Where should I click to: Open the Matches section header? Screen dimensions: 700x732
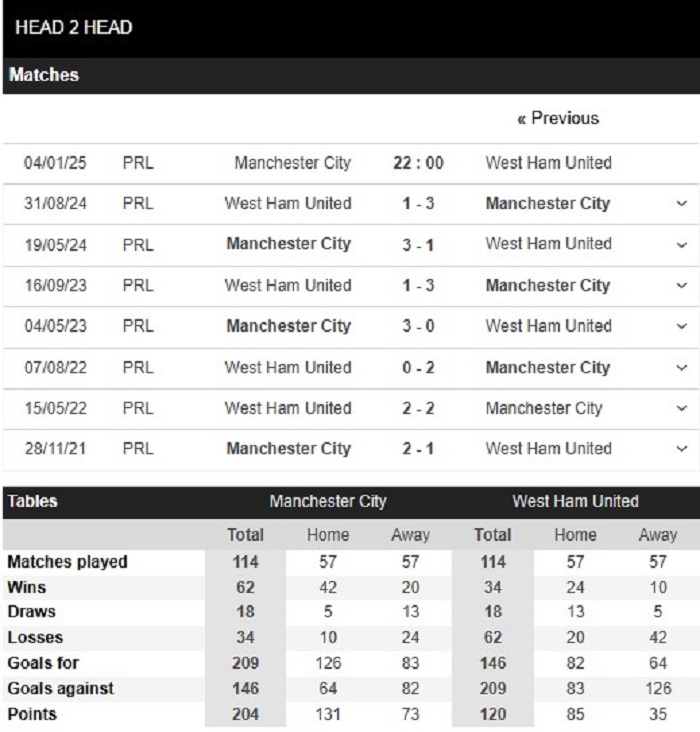coord(44,75)
